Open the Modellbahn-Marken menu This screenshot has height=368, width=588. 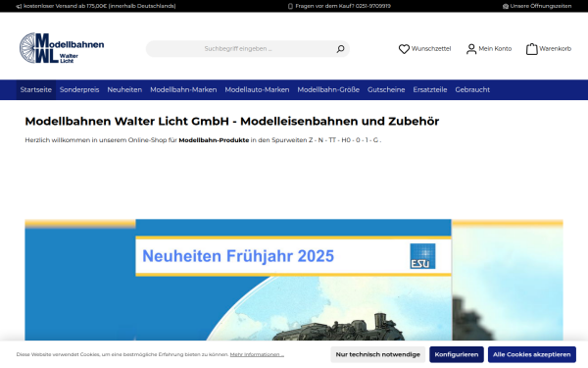[183, 89]
